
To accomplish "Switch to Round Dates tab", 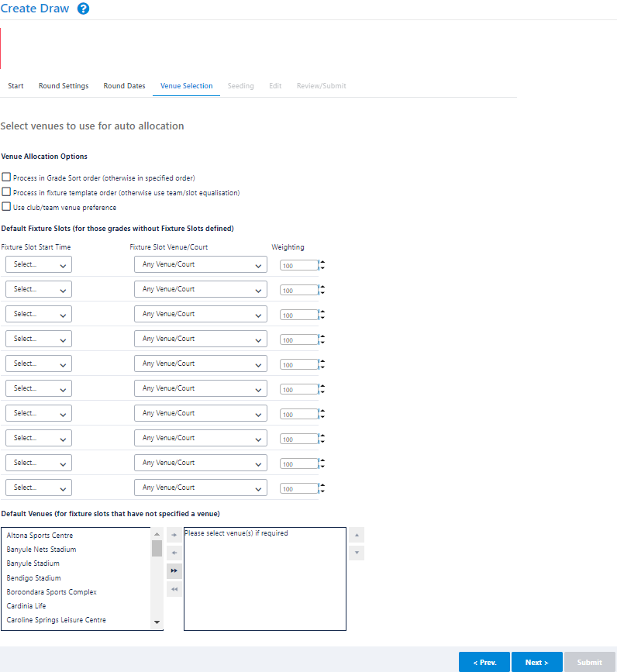I will coord(124,86).
